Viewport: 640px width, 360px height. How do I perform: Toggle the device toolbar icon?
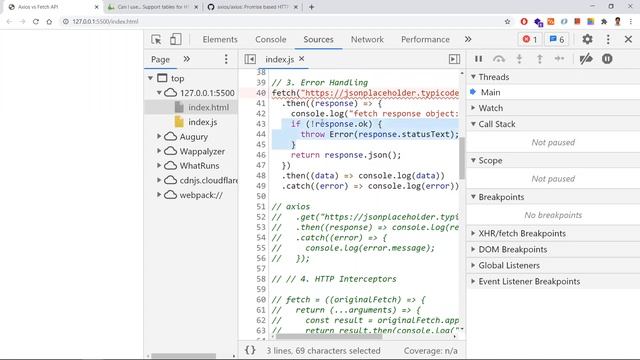pyautogui.click(x=176, y=39)
